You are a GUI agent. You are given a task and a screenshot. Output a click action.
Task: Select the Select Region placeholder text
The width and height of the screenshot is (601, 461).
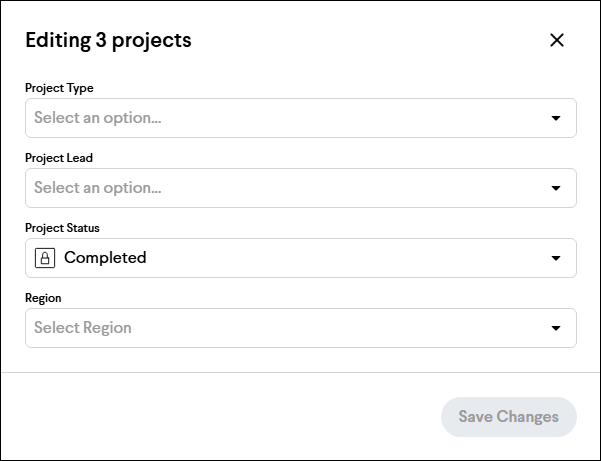tap(83, 328)
